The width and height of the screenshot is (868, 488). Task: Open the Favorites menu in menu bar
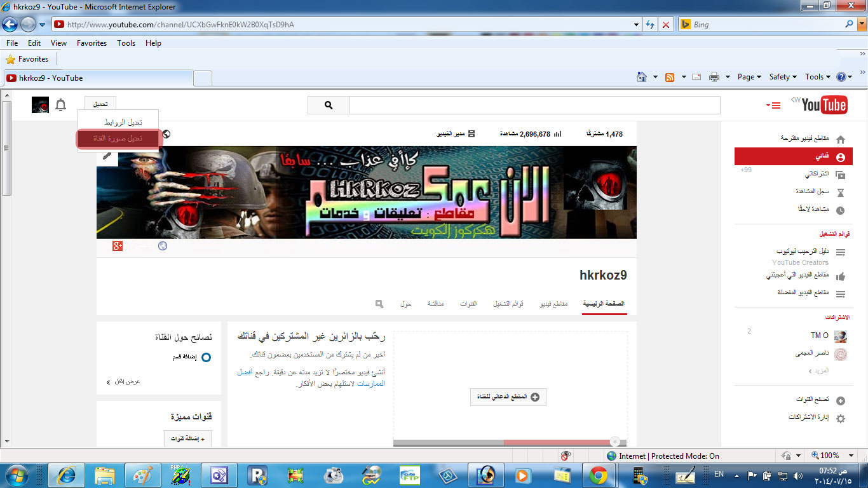[92, 43]
